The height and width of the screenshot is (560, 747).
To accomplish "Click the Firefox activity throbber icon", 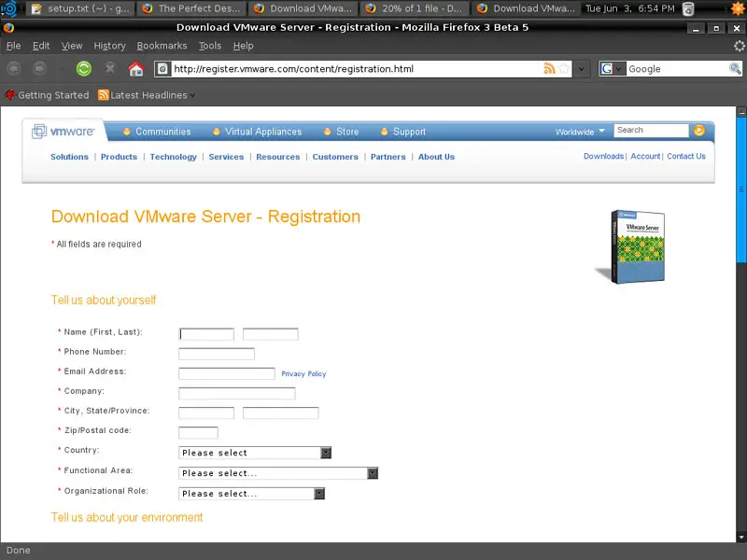I will [x=739, y=46].
